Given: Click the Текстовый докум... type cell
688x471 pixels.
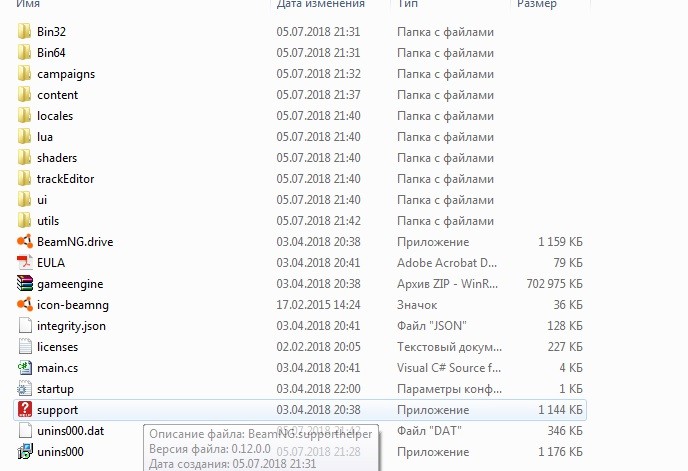Looking at the screenshot, I should point(449,347).
